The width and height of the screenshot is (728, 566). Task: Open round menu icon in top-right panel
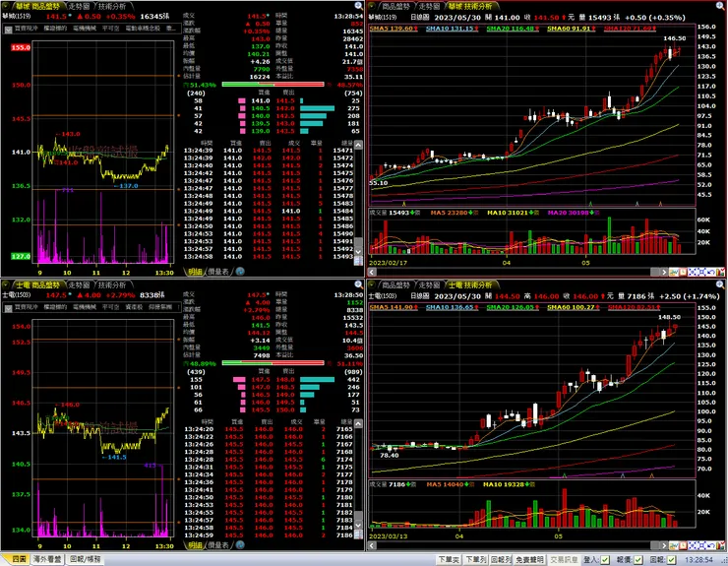[372, 6]
